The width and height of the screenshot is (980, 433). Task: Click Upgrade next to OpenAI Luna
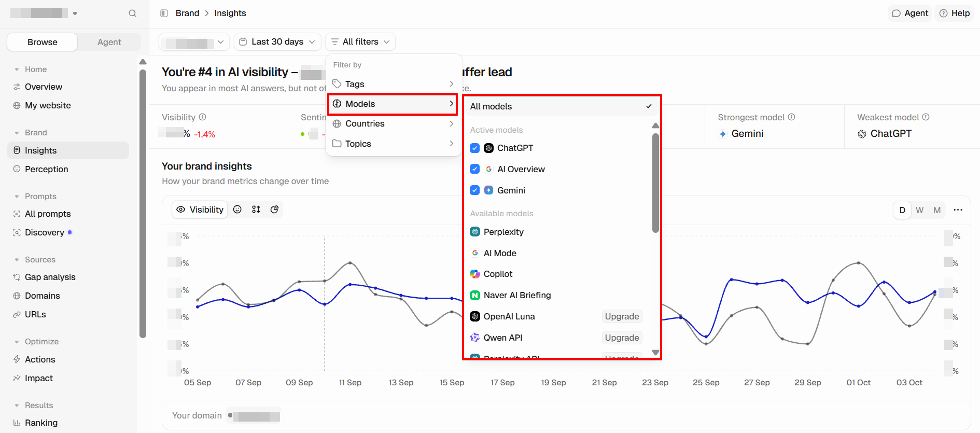click(x=622, y=316)
